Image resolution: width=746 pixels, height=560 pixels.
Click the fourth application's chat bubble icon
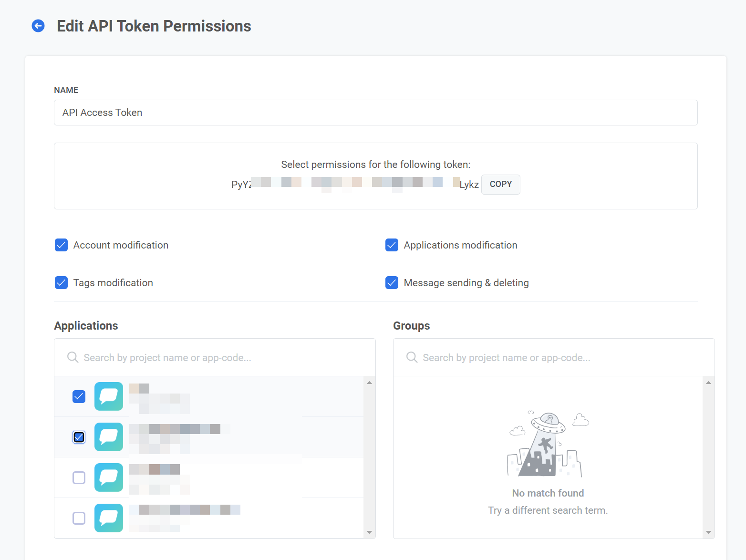click(x=108, y=518)
